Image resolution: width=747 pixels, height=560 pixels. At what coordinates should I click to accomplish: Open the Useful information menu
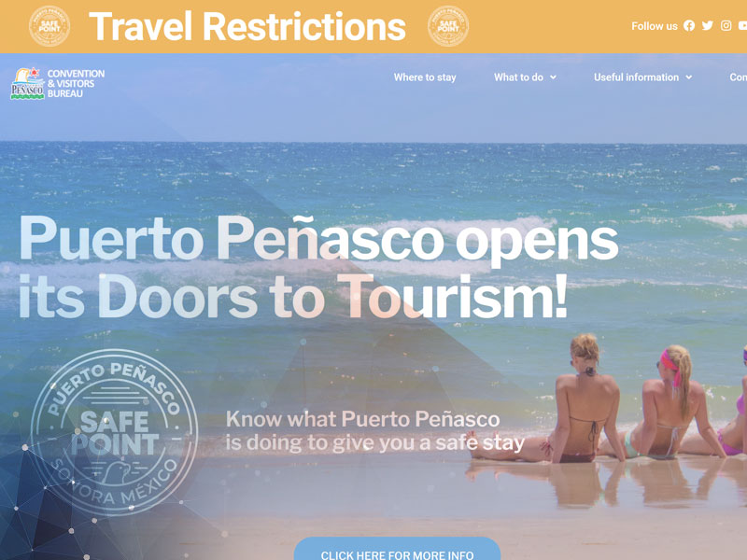point(636,77)
